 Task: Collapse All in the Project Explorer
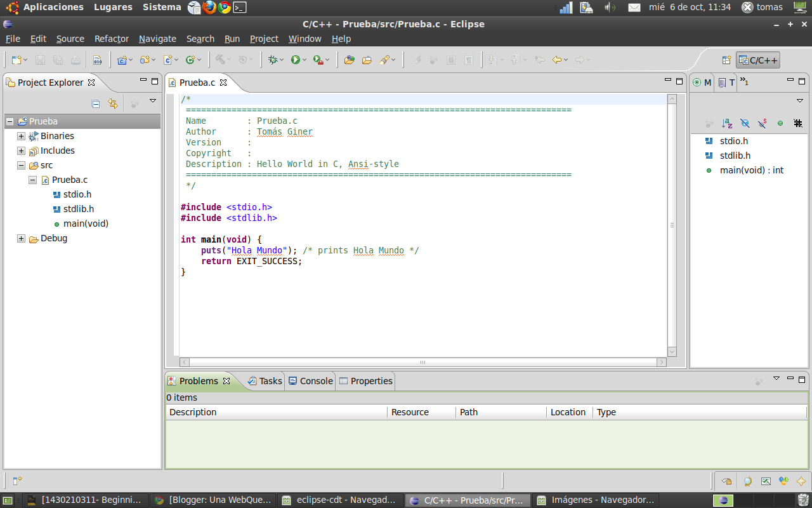pos(95,103)
